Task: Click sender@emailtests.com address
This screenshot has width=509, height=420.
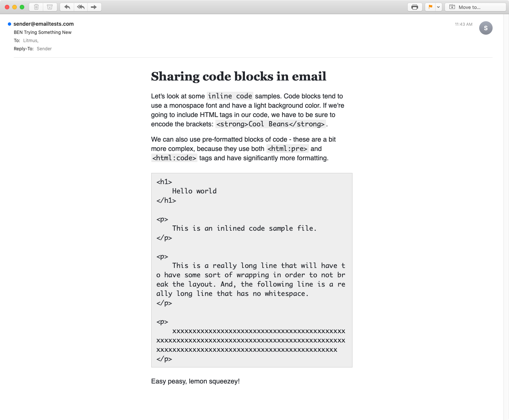Action: pos(44,24)
